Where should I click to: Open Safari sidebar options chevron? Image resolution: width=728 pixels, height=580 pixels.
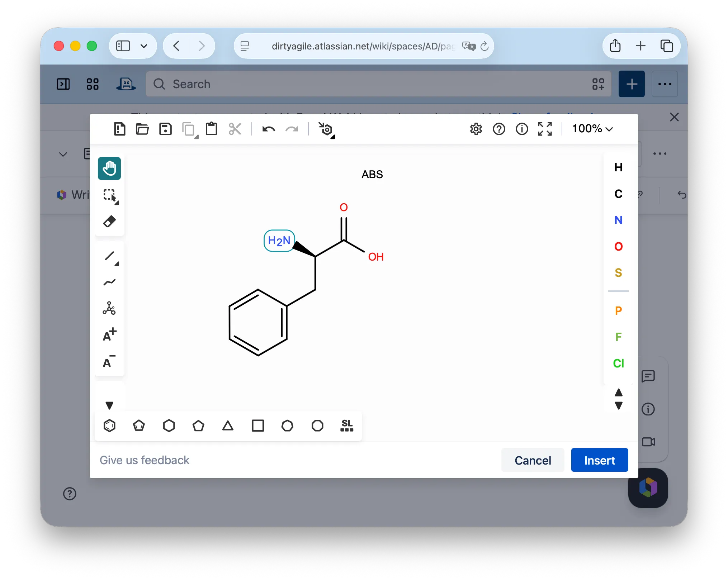coord(144,46)
